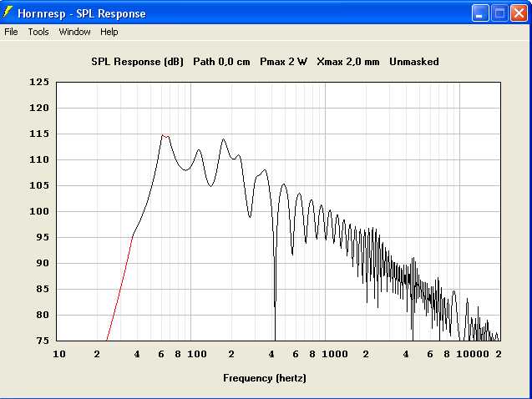
Task: Click the 'Pmax 2 W' label
Action: pyautogui.click(x=284, y=62)
